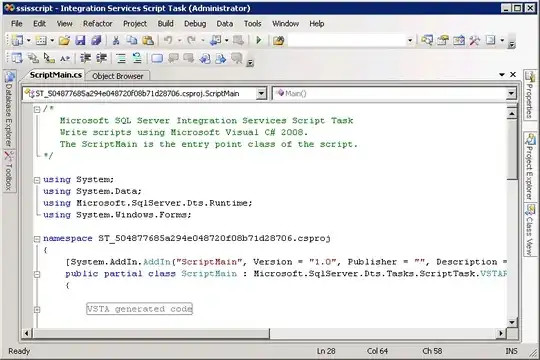The width and height of the screenshot is (540, 360).
Task: Click the Increase Indent toolbar icon
Action: 101,58
